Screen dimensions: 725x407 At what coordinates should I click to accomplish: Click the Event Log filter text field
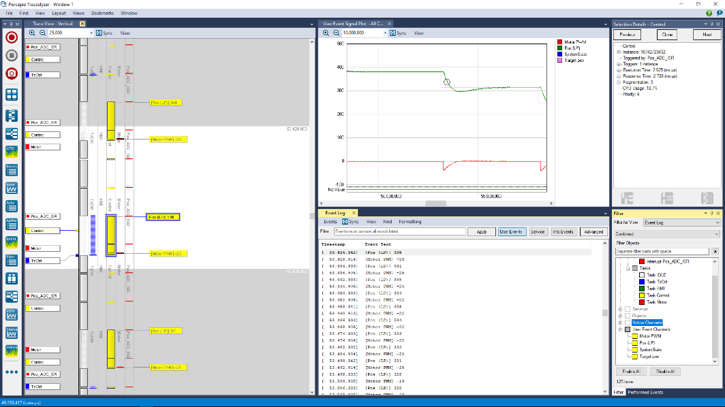399,232
